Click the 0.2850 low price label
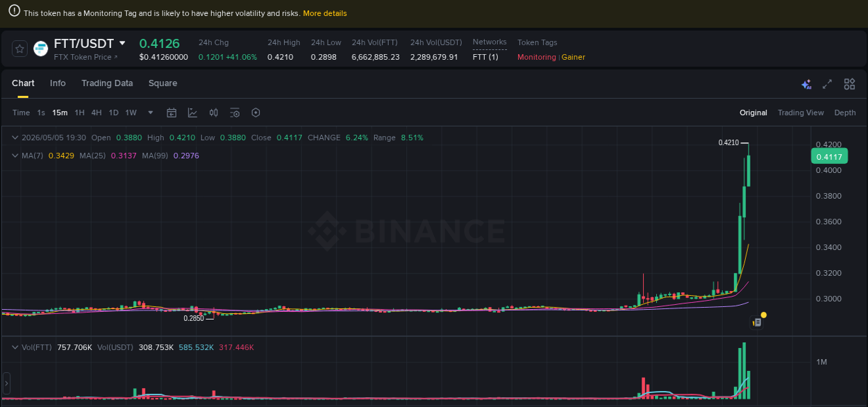The image size is (868, 407). pos(194,318)
